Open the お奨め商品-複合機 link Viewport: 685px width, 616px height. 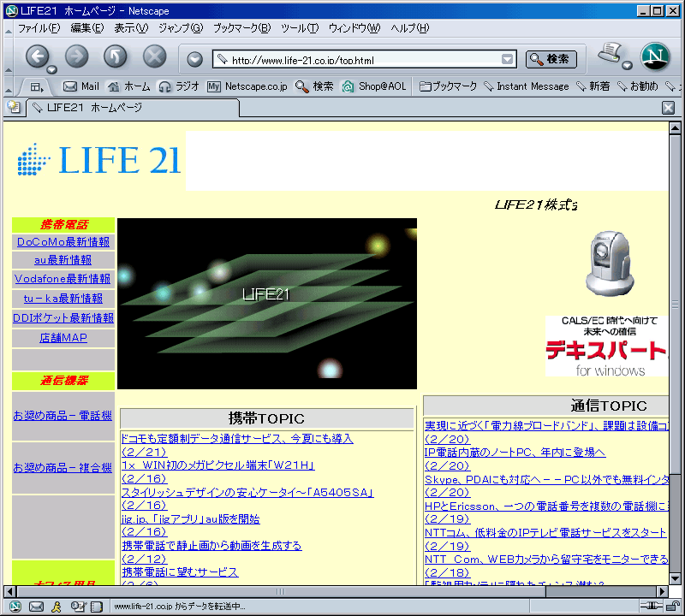tap(63, 468)
